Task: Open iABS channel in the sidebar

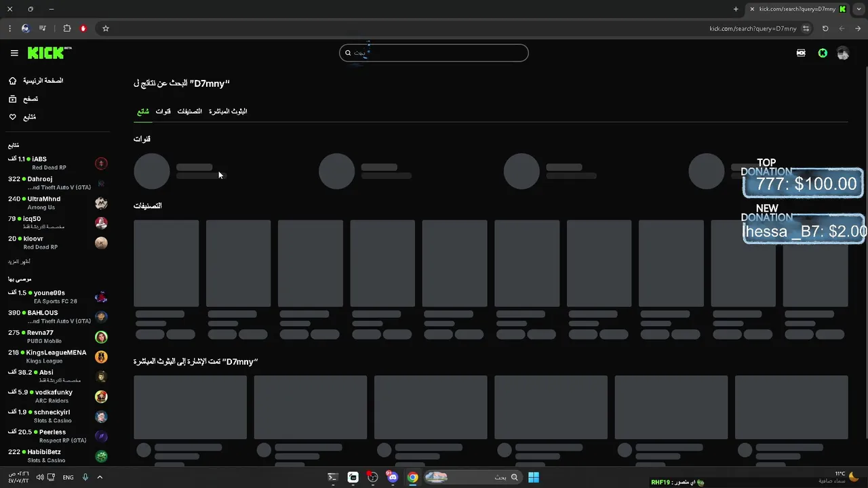Action: click(x=58, y=163)
